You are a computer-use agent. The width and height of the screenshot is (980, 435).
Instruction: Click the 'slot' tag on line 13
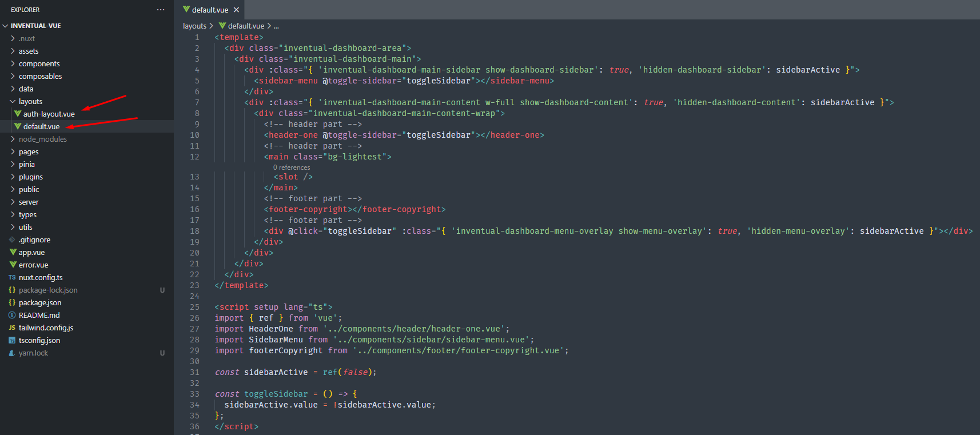tap(288, 177)
